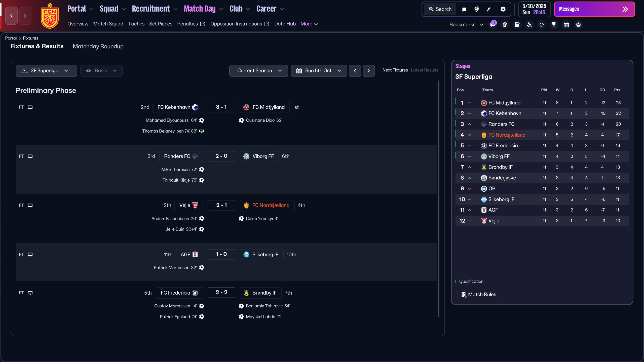The image size is (644, 362).
Task: Open the Data Hub sub-tab
Action: pos(285,24)
